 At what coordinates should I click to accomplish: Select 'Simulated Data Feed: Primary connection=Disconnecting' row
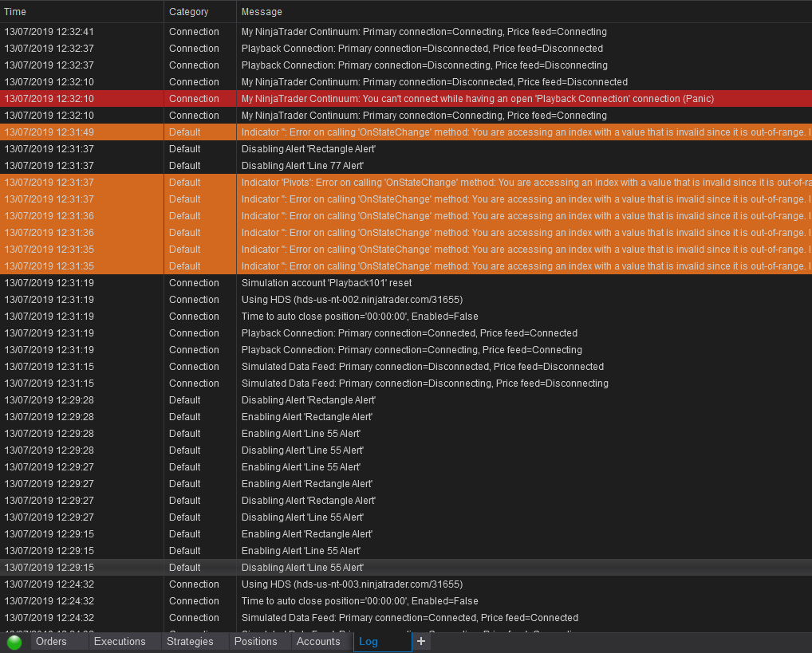click(x=406, y=384)
